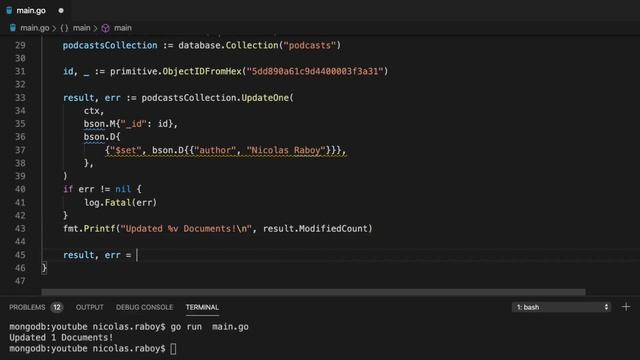Image resolution: width=640 pixels, height=360 pixels.
Task: Click the hex ID string on line 31
Action: [x=315, y=71]
